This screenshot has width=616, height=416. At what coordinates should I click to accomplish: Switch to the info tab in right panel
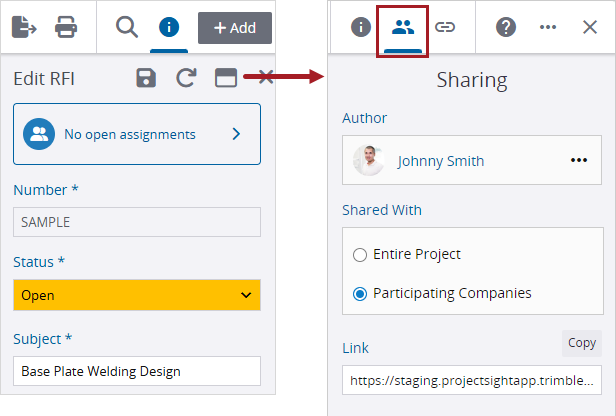tap(360, 27)
